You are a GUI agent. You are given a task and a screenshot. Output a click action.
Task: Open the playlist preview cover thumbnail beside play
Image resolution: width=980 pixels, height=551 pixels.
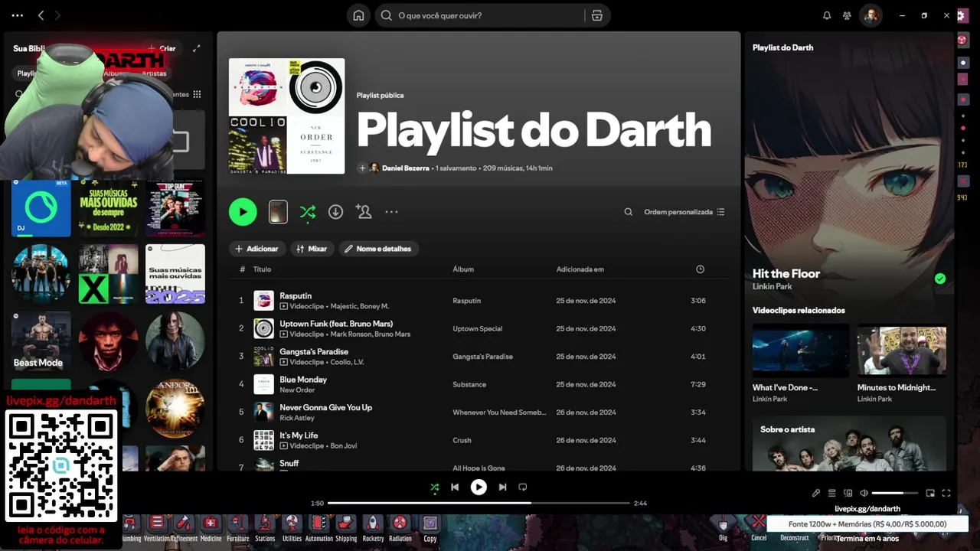278,212
